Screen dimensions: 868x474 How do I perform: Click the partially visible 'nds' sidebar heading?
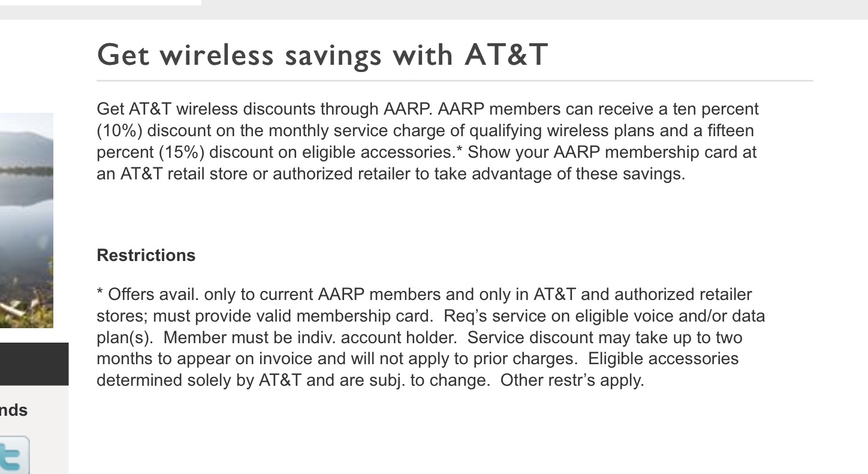click(x=14, y=410)
